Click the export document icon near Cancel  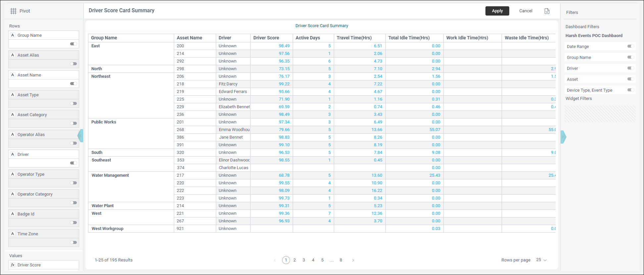coord(547,11)
